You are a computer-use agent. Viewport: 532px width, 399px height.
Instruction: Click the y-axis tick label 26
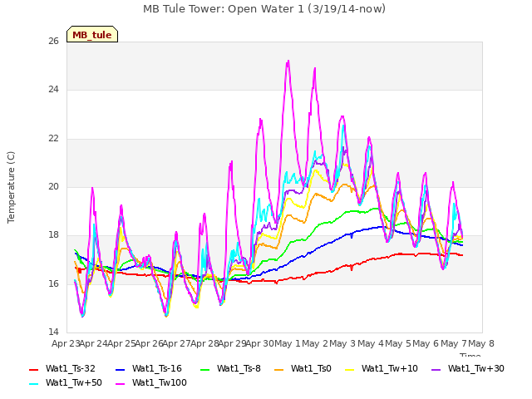[53, 42]
